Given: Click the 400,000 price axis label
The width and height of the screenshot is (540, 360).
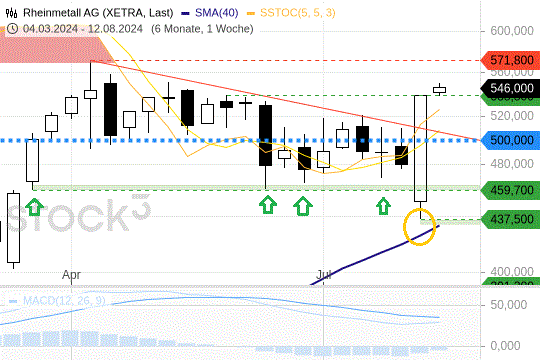Looking at the screenshot, I should tap(512, 272).
